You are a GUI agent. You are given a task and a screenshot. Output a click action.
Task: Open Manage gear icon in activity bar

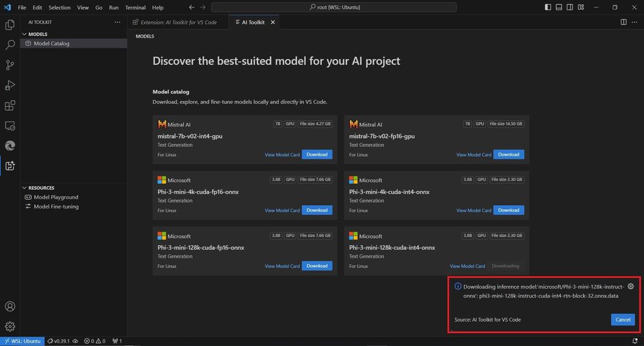tap(10, 326)
